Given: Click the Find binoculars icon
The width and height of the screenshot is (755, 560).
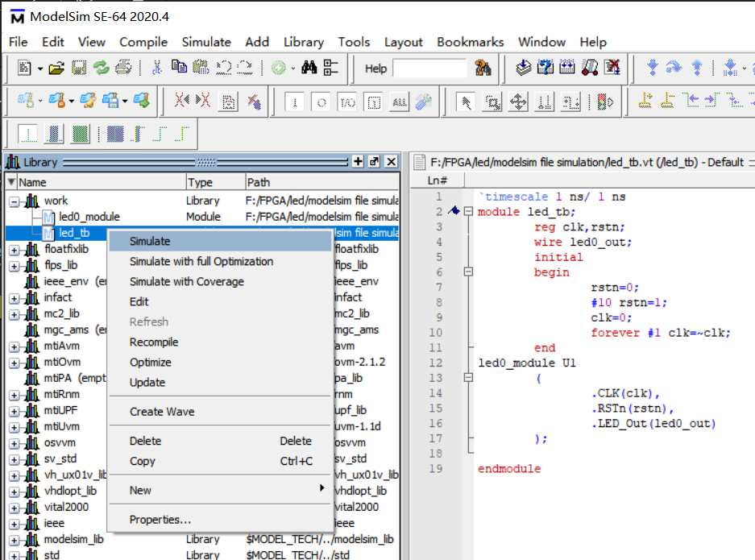Looking at the screenshot, I should [309, 68].
